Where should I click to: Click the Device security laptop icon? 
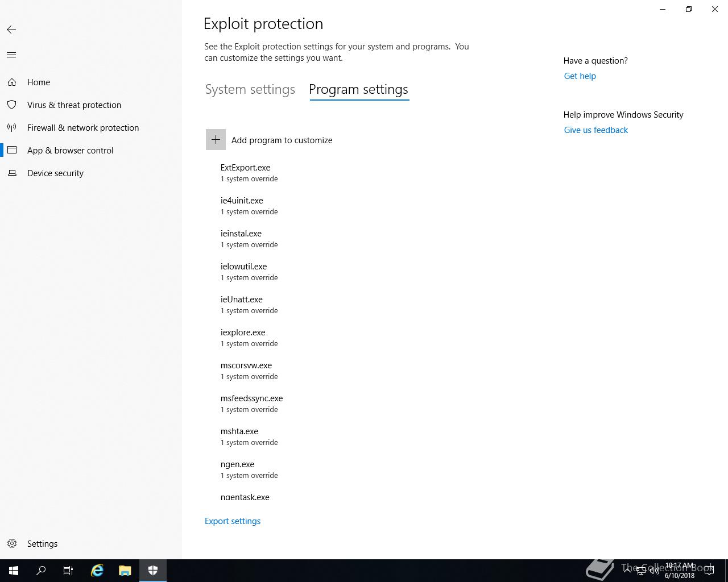[12, 173]
